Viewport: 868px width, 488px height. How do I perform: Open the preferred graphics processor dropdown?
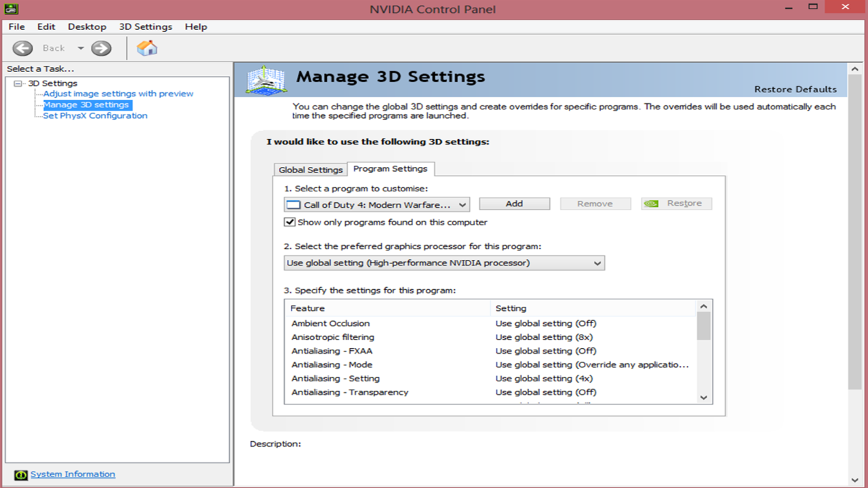[444, 263]
